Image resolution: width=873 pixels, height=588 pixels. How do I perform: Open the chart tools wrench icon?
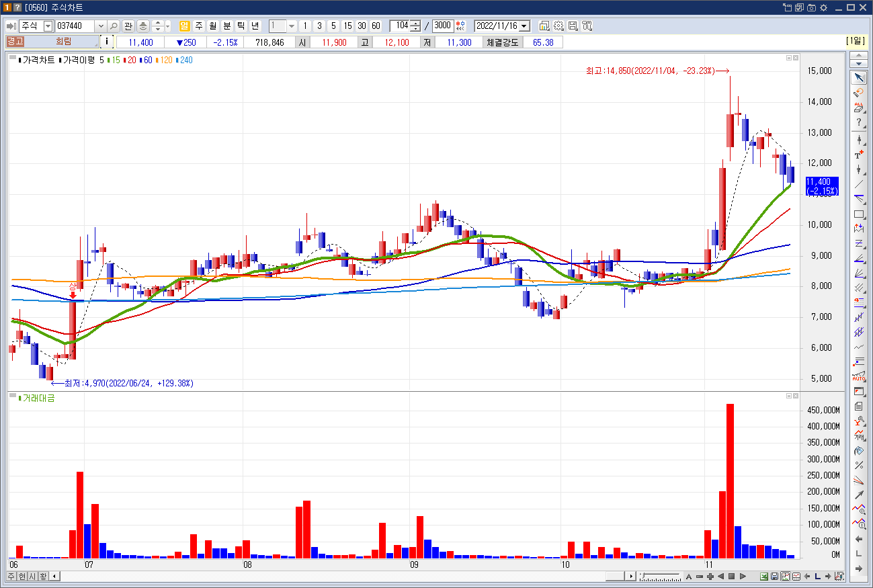pyautogui.click(x=587, y=26)
